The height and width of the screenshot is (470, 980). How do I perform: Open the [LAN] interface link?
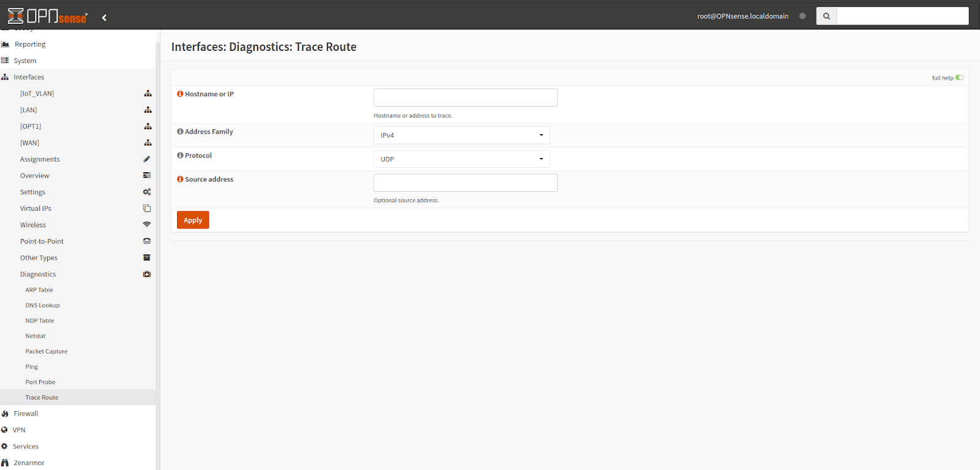(29, 110)
